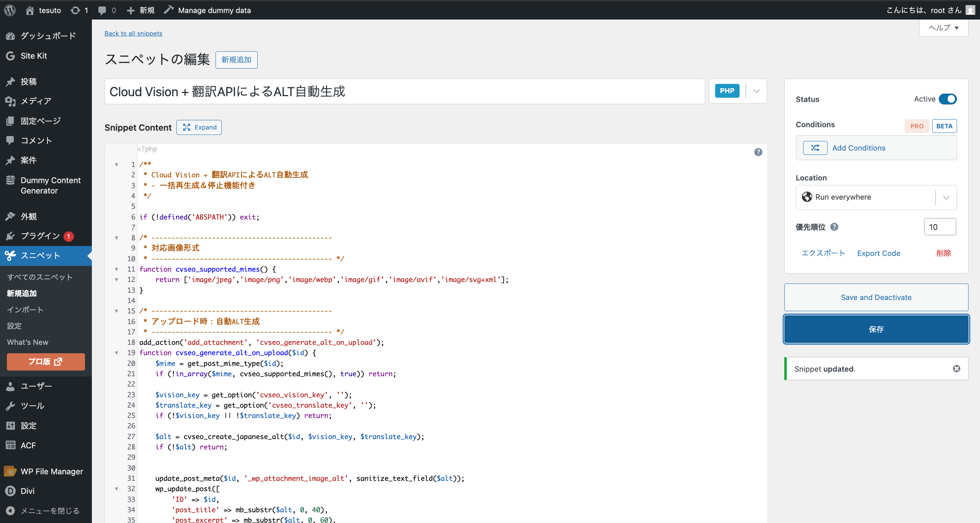Click the Save and Deactivate button
The width and height of the screenshot is (980, 523).
[876, 297]
